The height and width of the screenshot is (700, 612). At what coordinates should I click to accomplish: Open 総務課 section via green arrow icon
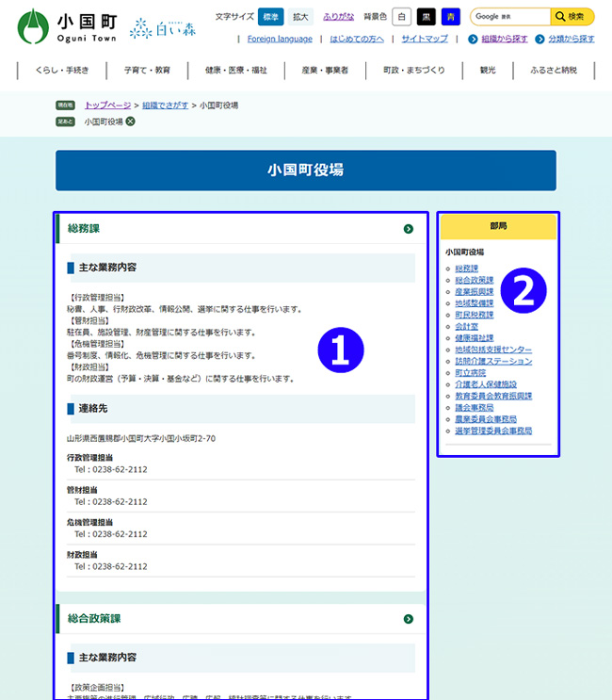[408, 229]
